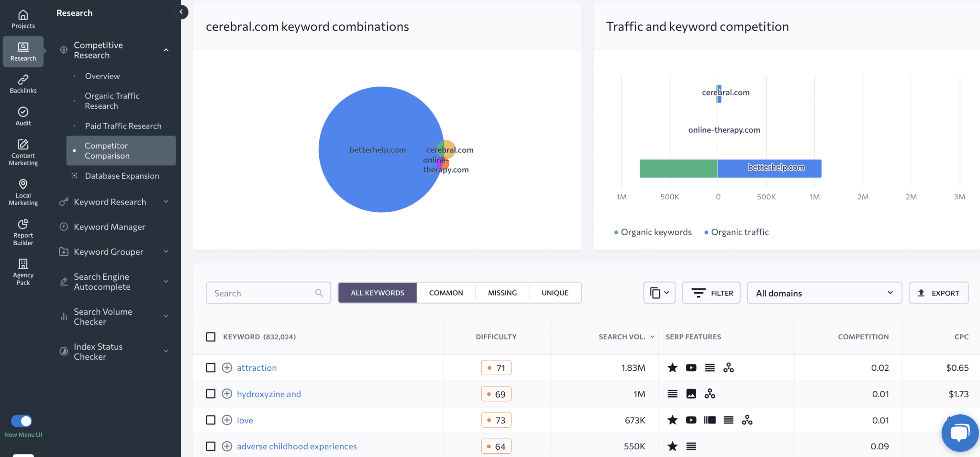980x457 pixels.
Task: Click the green betterhelp.com organic keywords bar
Action: tap(679, 169)
